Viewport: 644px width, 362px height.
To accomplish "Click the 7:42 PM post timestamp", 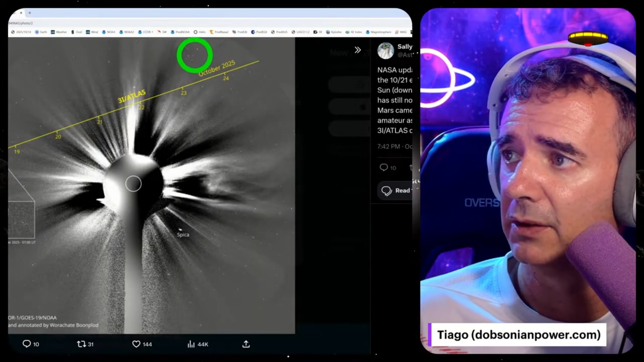I will 388,146.
